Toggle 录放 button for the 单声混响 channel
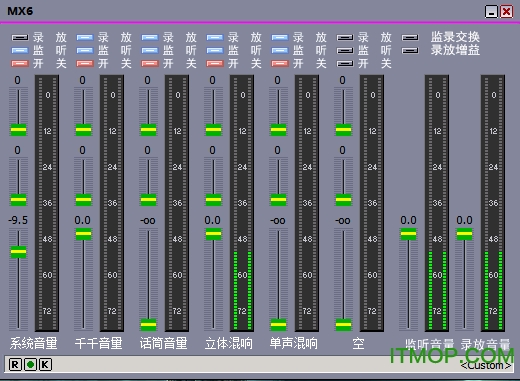This screenshot has height=381, width=520. tap(280, 37)
